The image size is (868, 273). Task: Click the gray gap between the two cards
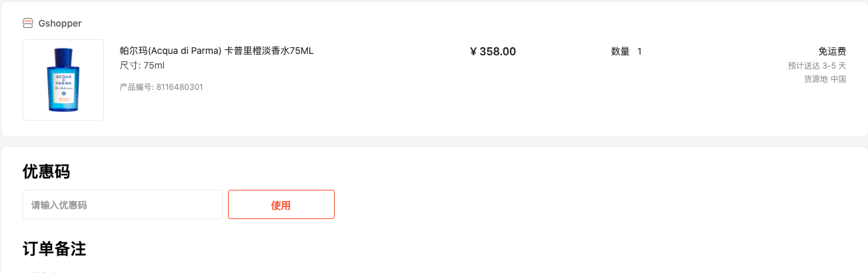434,142
